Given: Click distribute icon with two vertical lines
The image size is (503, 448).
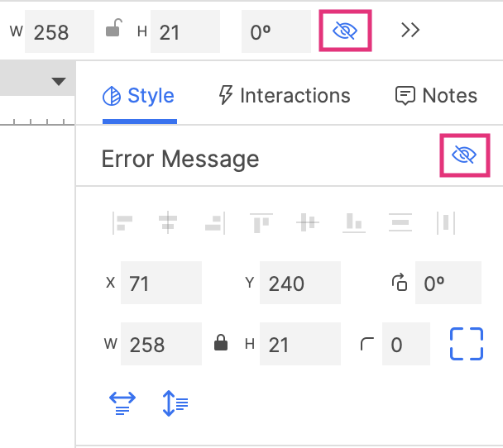Looking at the screenshot, I should coord(446,222).
